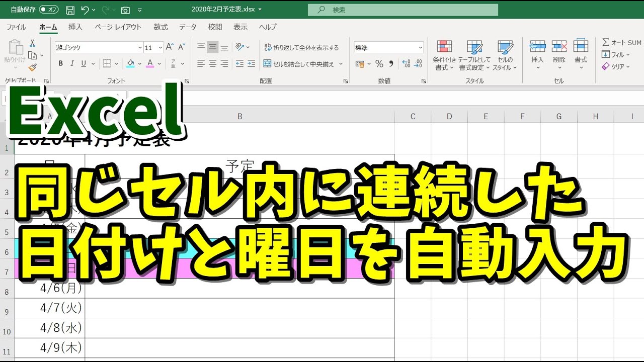
Task: Expand the フィル fill dropdown
Action: [x=628, y=55]
